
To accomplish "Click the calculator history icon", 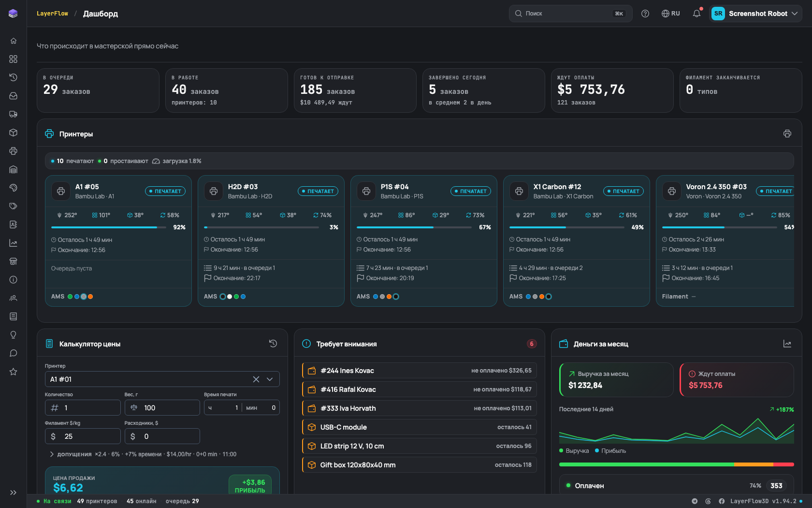I will tap(273, 344).
